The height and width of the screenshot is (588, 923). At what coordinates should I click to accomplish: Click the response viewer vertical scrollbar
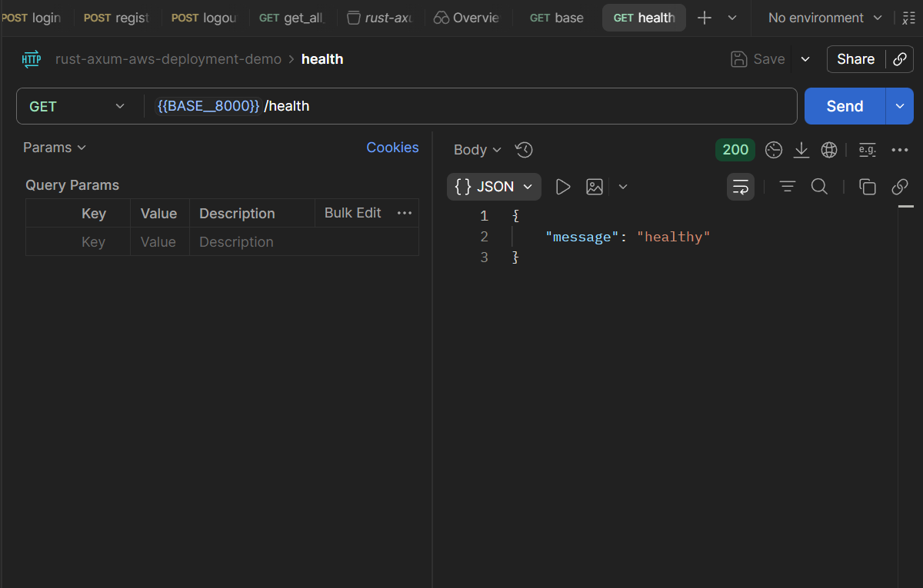click(x=906, y=396)
